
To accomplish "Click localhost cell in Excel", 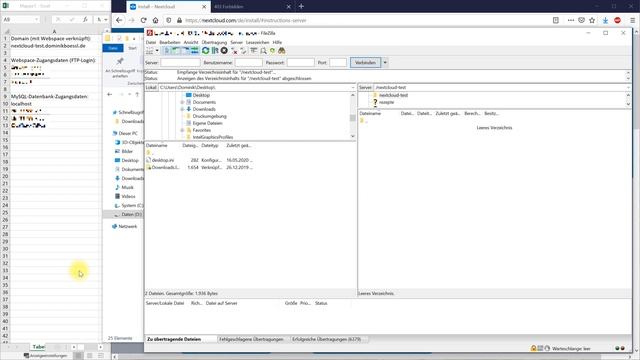I will point(54,104).
